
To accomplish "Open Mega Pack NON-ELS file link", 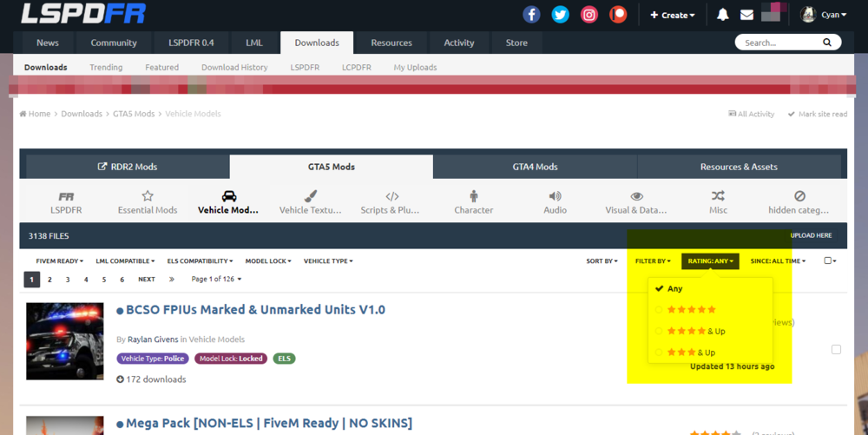I will (x=269, y=424).
